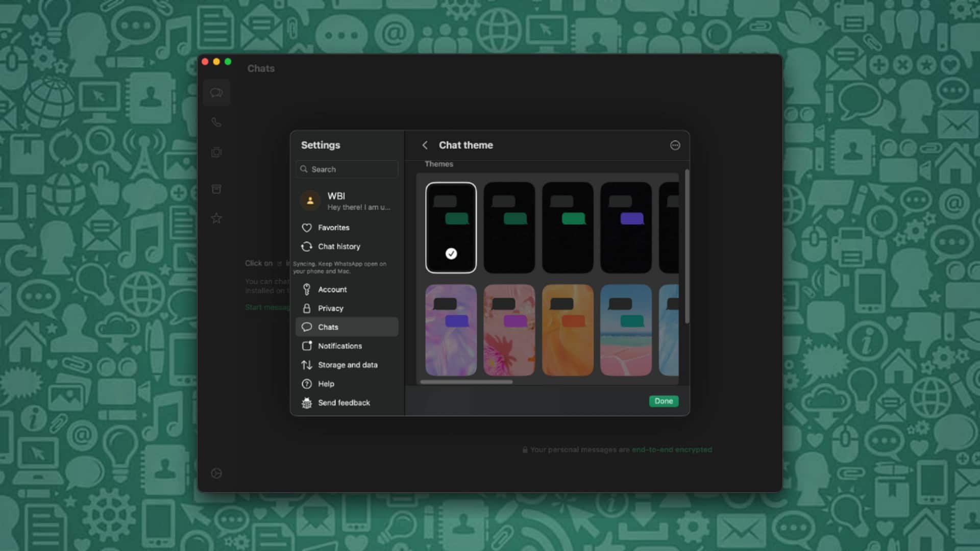Open Archived chats from the sidebar
The width and height of the screenshot is (980, 551).
coord(216,189)
